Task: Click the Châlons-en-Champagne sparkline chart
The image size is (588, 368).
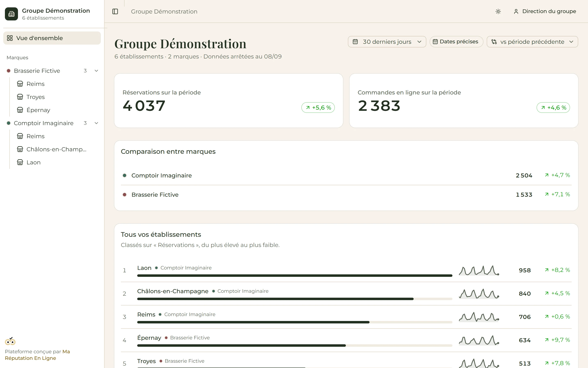Action: click(479, 294)
